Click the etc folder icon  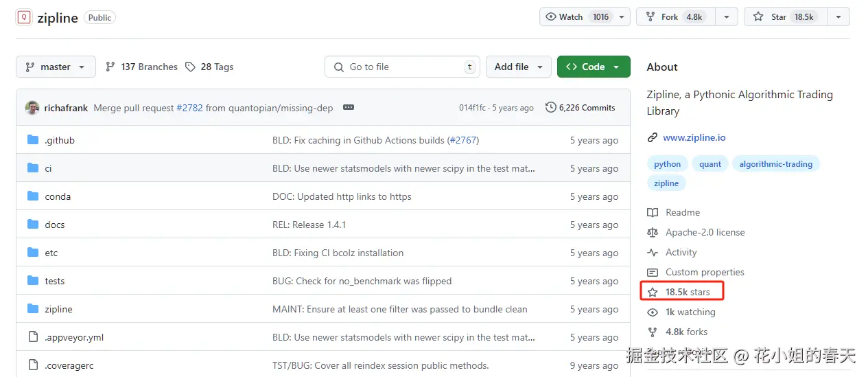pos(33,253)
